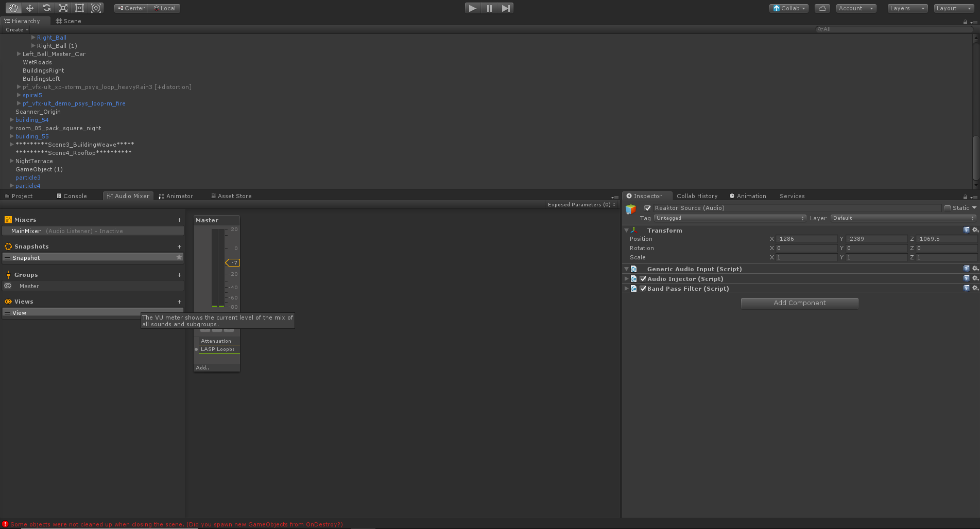This screenshot has width=980, height=529.
Task: Click the Pause button
Action: pyautogui.click(x=489, y=8)
